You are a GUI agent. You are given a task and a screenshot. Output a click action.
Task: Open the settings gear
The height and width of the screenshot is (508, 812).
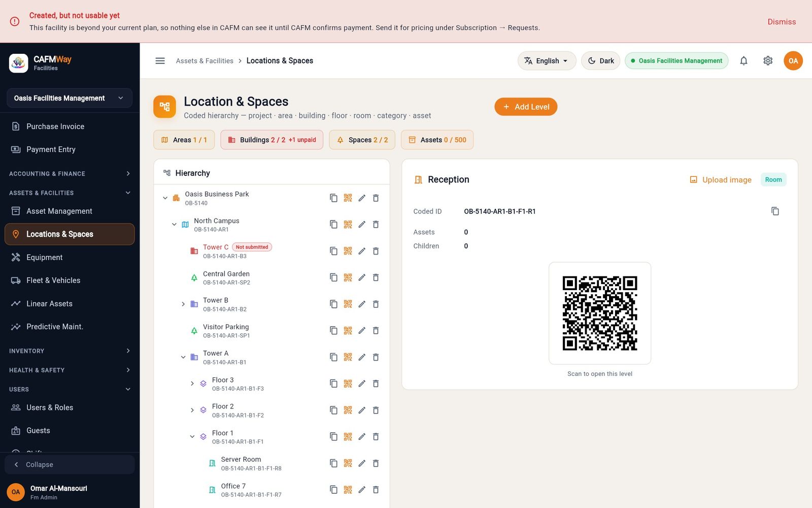(x=768, y=61)
